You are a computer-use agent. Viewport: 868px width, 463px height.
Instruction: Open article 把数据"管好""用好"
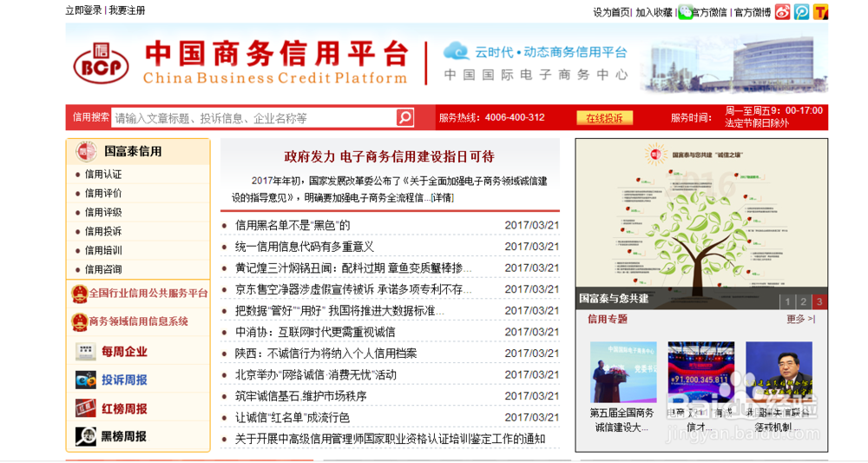click(339, 311)
